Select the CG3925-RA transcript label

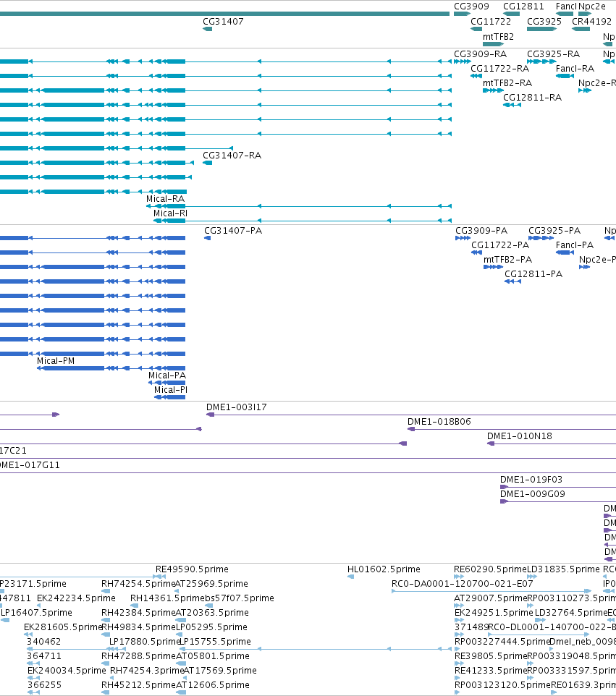553,54
